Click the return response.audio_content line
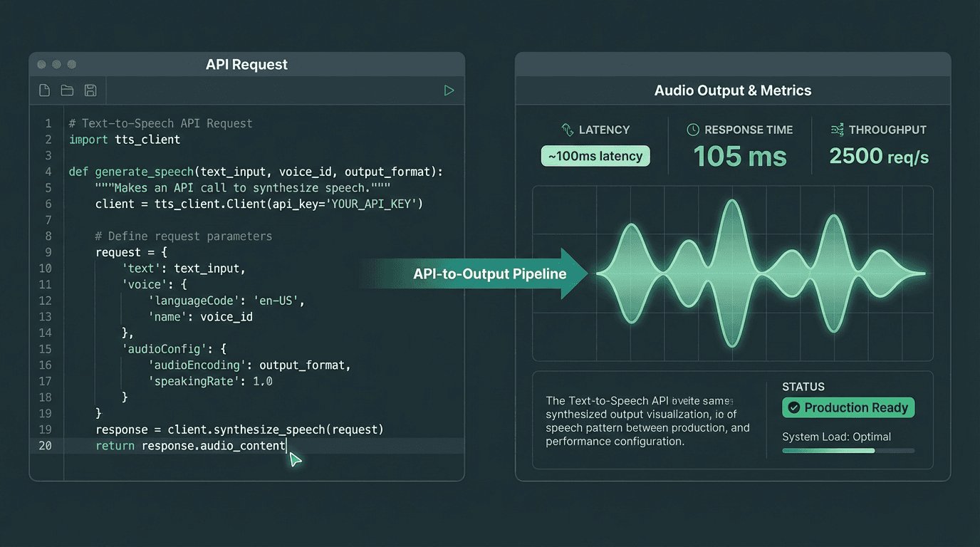 [x=191, y=446]
